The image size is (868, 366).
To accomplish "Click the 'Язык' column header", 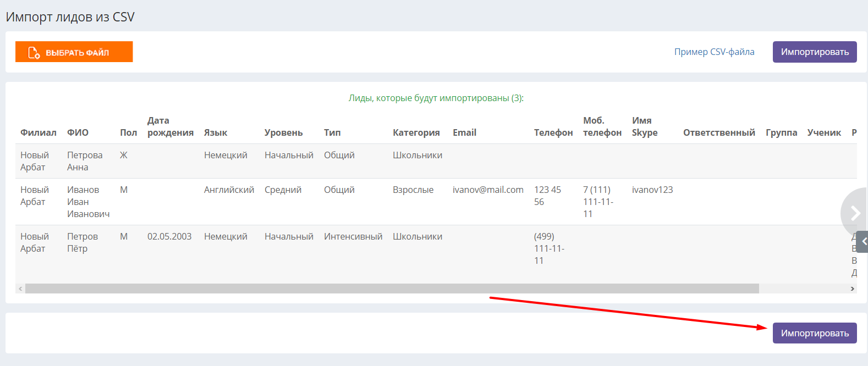I will [216, 132].
